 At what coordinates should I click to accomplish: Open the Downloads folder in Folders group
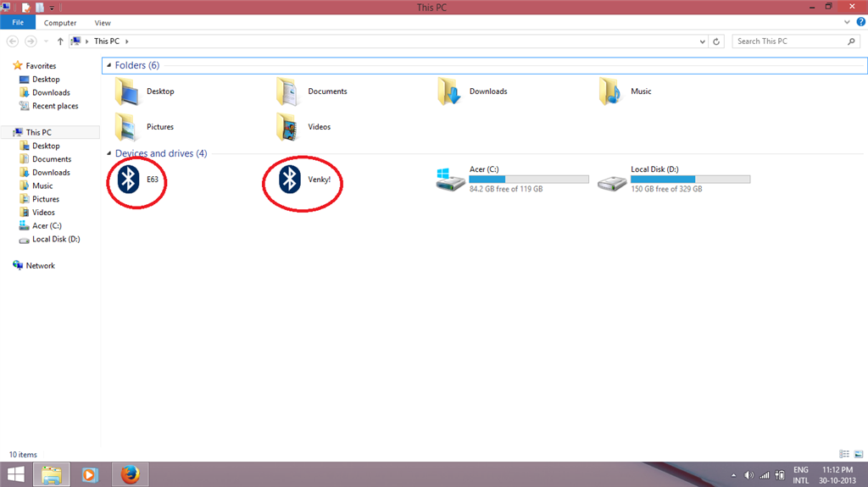point(471,91)
